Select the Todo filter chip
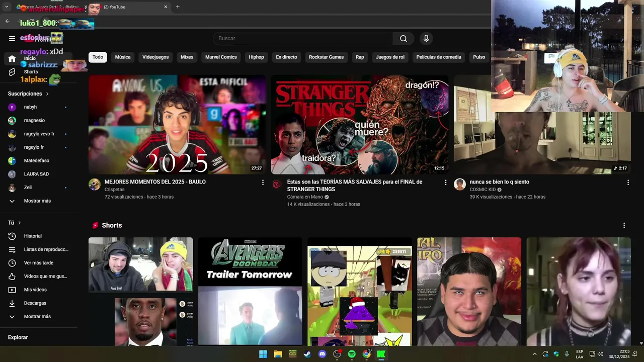Viewport: 644px width, 362px height. click(x=98, y=57)
